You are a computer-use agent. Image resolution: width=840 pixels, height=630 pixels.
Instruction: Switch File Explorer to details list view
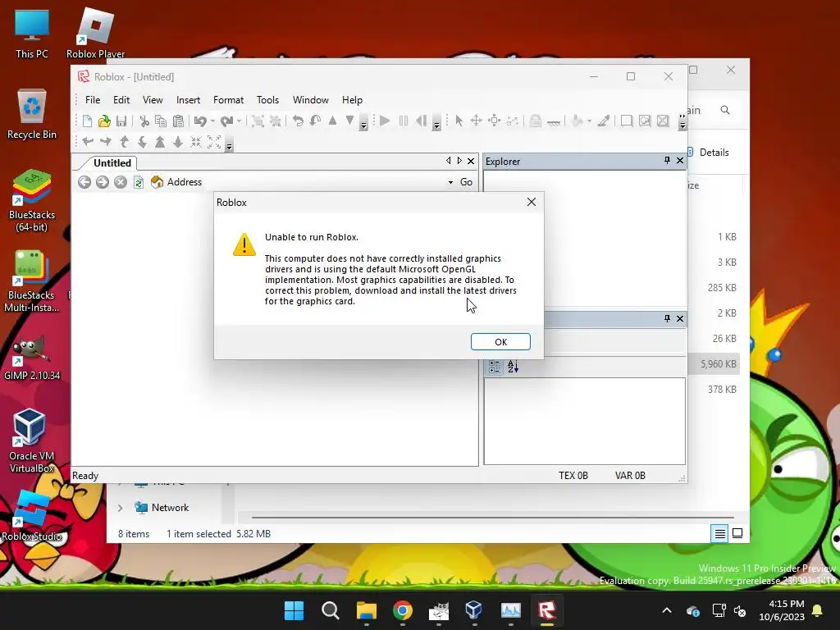(x=719, y=533)
